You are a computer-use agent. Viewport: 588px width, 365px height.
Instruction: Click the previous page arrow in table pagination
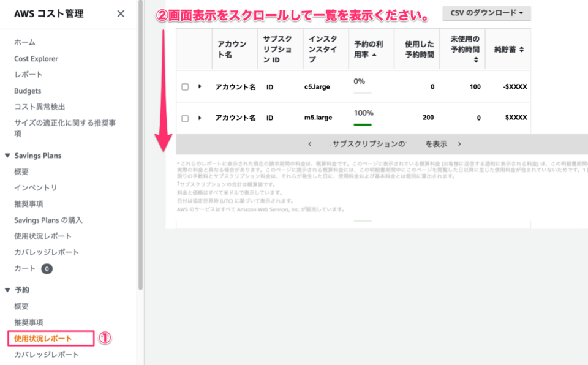click(x=310, y=144)
